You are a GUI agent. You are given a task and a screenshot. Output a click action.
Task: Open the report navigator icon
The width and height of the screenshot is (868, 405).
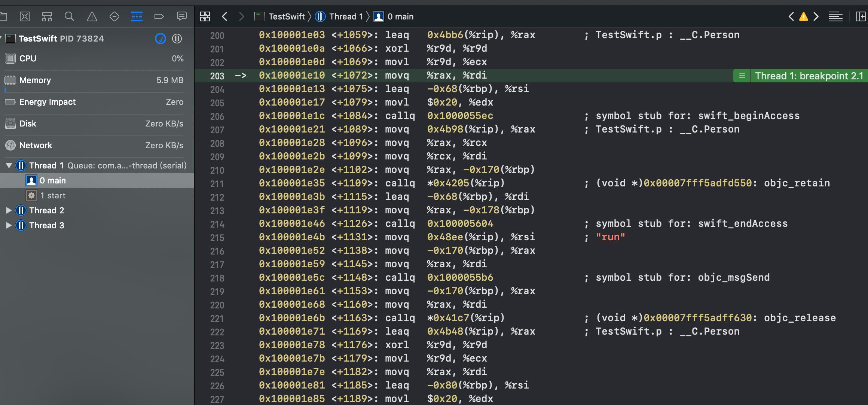pyautogui.click(x=182, y=16)
